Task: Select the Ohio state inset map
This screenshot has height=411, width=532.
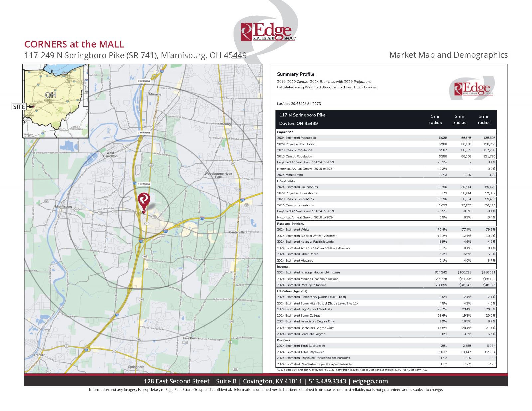Action: (56, 100)
